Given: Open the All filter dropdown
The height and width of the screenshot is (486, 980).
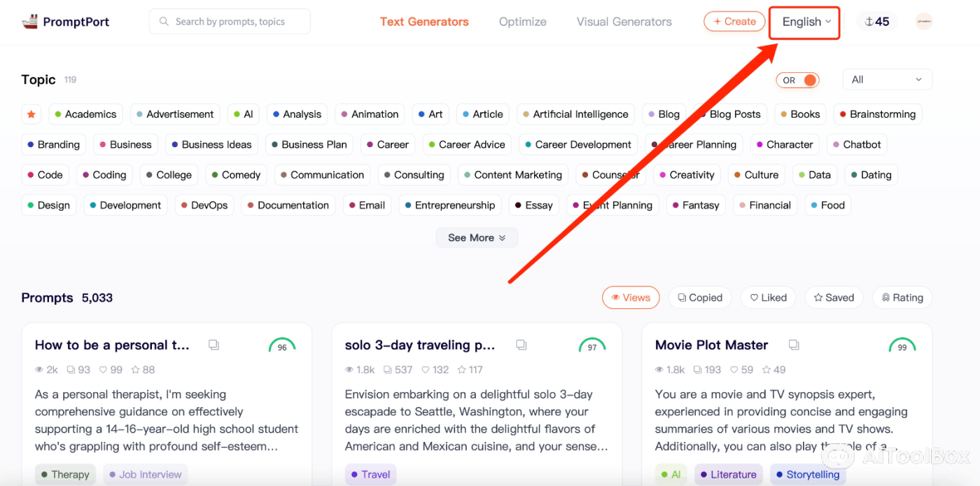Looking at the screenshot, I should (887, 80).
